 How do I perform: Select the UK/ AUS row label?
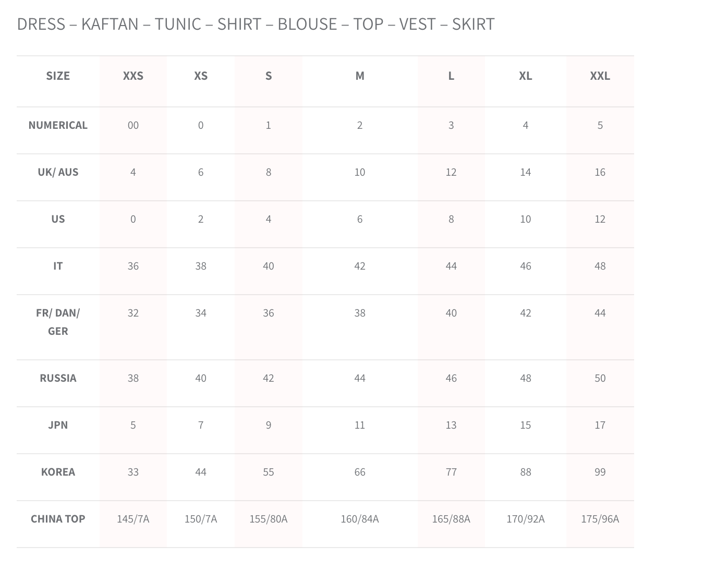pyautogui.click(x=58, y=172)
